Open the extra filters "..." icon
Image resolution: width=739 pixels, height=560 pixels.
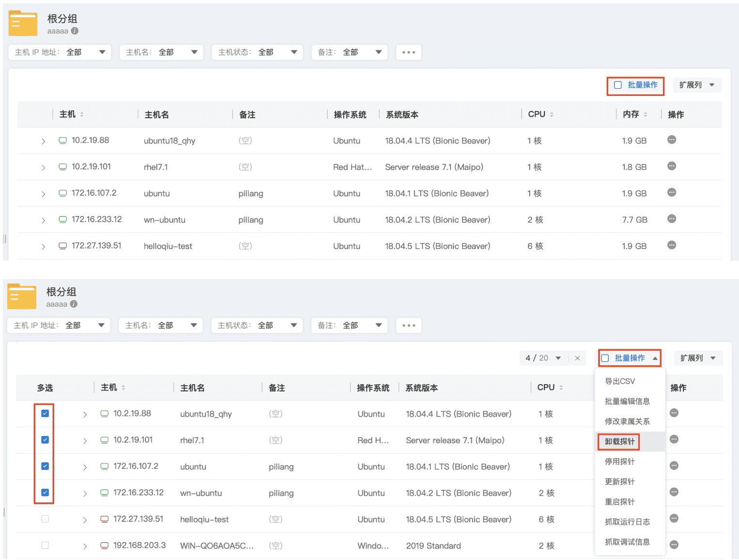[x=409, y=52]
